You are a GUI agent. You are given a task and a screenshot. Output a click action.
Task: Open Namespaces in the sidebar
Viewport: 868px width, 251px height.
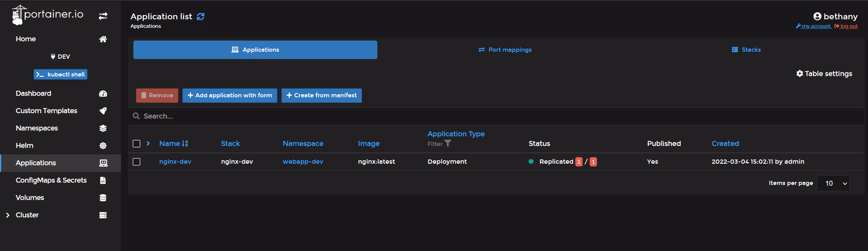click(37, 128)
